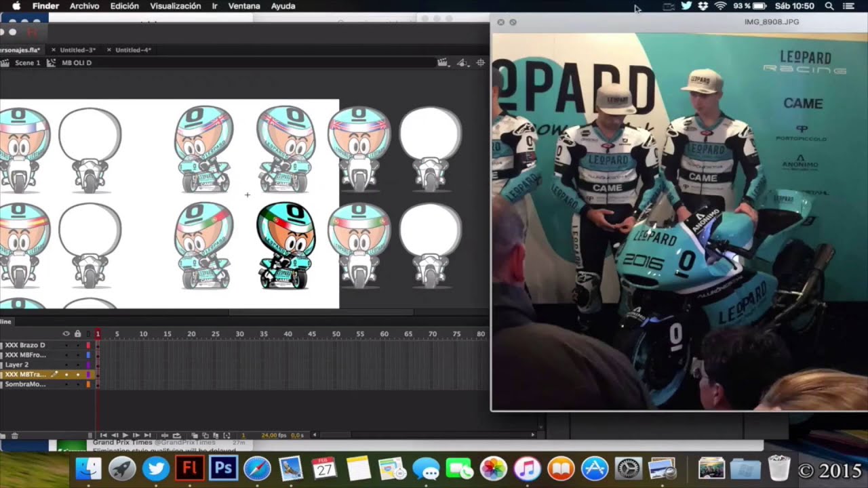Click frame 40 on the timeline ruler
Image resolution: width=868 pixels, height=488 pixels.
tap(288, 333)
